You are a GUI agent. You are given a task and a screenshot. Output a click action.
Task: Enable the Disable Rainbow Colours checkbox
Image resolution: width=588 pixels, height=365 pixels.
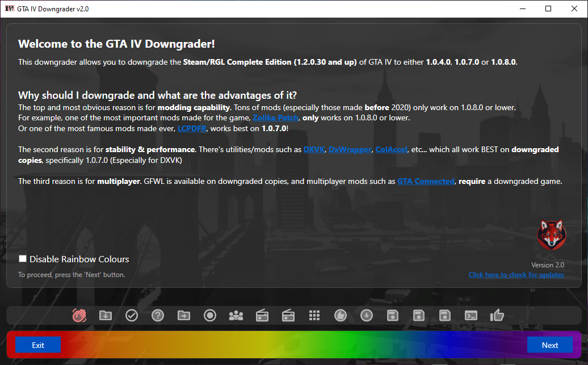tap(23, 259)
